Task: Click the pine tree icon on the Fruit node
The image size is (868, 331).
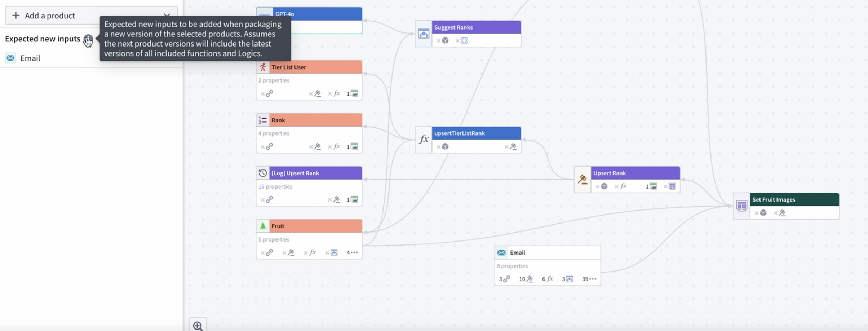Action: point(263,226)
